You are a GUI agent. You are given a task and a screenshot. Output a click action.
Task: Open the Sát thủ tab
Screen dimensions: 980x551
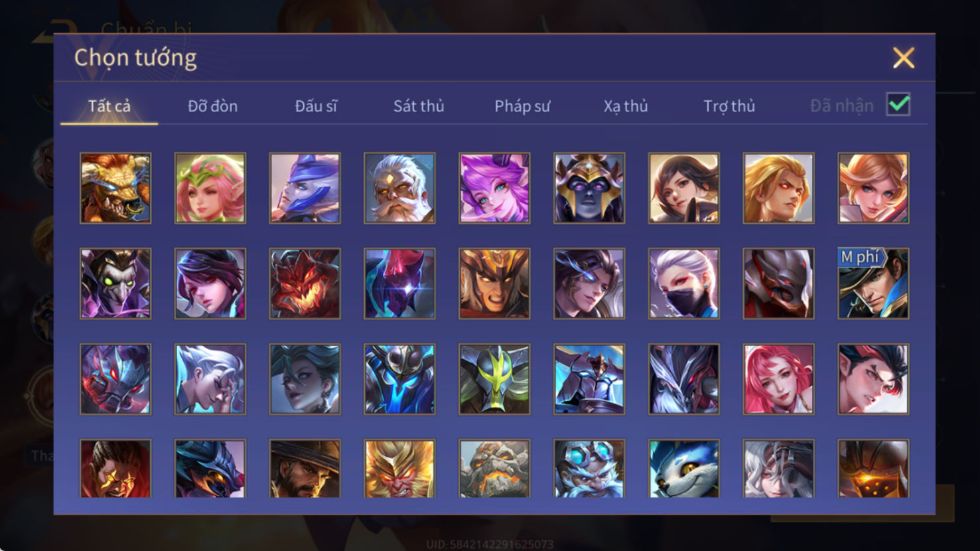[419, 106]
